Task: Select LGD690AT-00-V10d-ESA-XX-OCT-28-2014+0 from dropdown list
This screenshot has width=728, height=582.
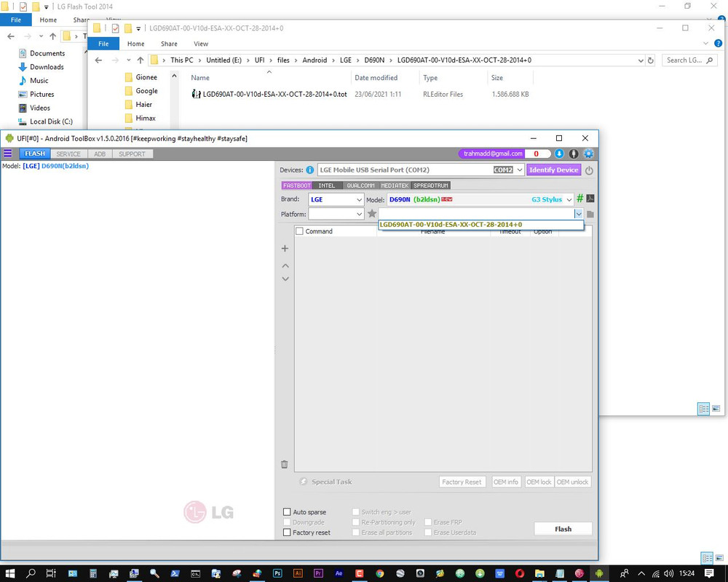Action: coord(481,225)
